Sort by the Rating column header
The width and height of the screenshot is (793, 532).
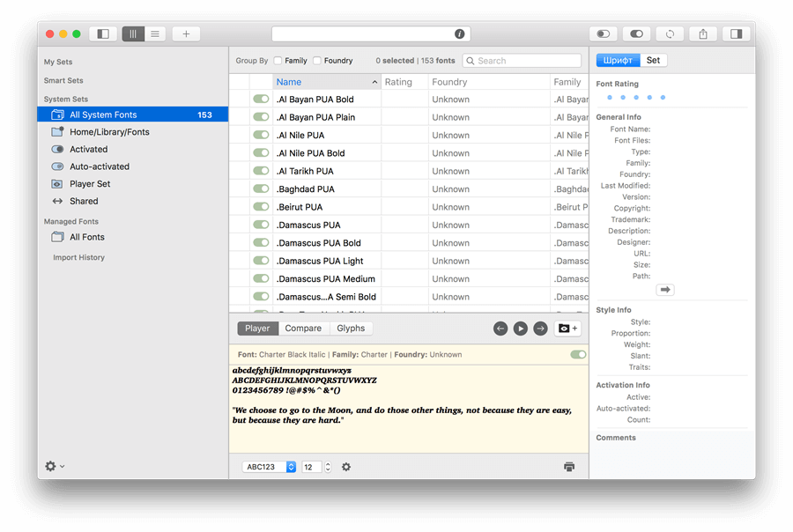[404, 82]
